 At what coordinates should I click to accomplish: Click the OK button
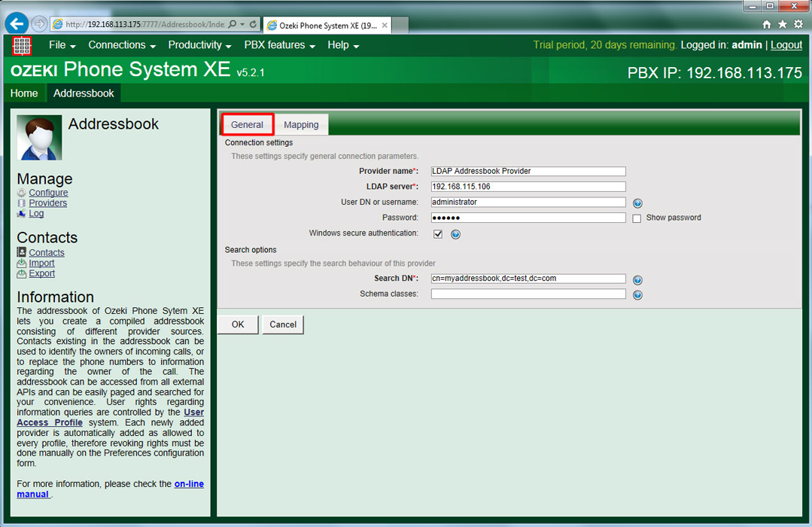238,324
